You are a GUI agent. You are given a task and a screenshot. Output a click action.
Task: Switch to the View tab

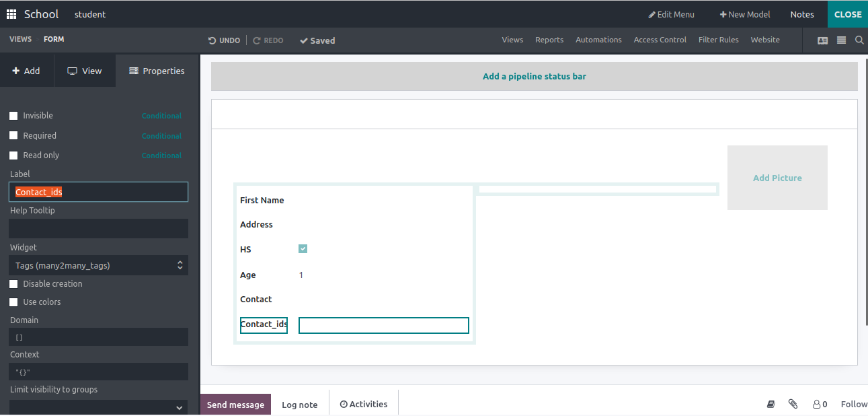[85, 71]
